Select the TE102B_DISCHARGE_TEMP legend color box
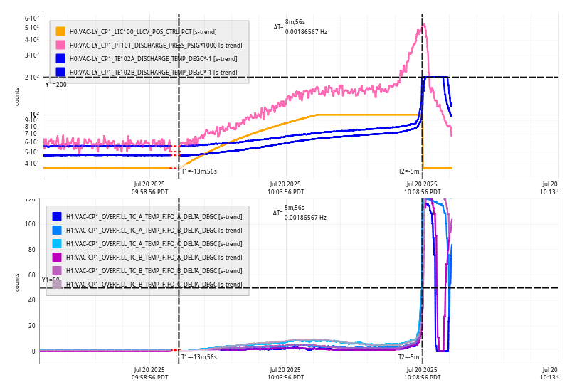572x392 pixels. (x=60, y=72)
